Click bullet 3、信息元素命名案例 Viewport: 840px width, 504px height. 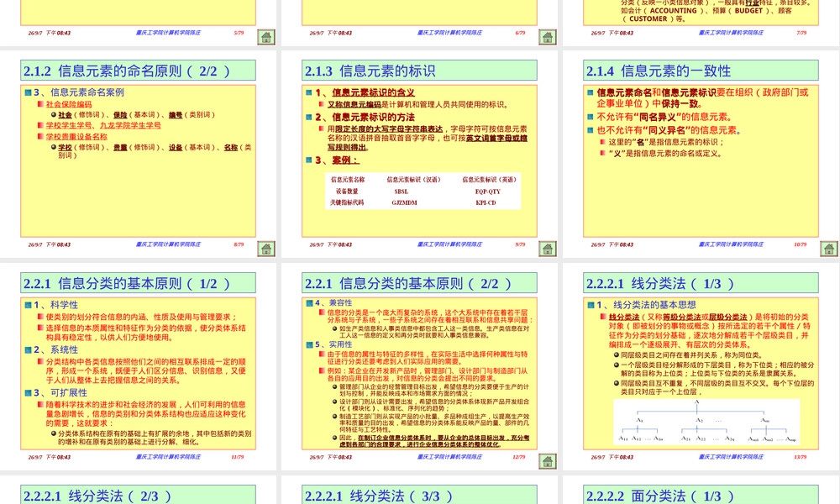pyautogui.click(x=79, y=92)
